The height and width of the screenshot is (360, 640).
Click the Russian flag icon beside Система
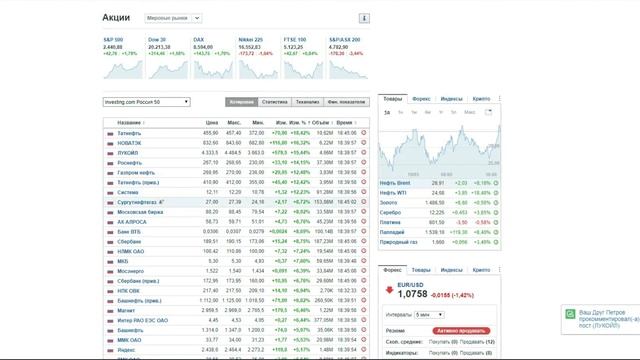(x=110, y=193)
